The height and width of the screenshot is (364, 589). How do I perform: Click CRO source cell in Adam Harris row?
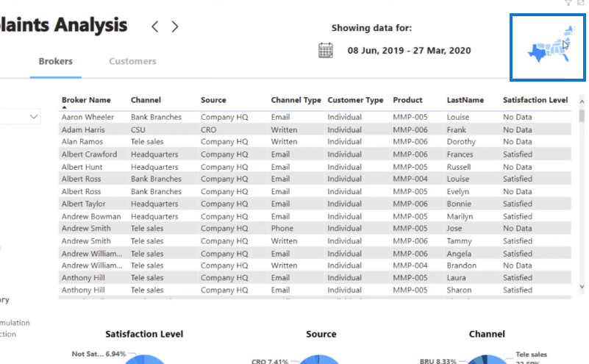[x=209, y=129]
